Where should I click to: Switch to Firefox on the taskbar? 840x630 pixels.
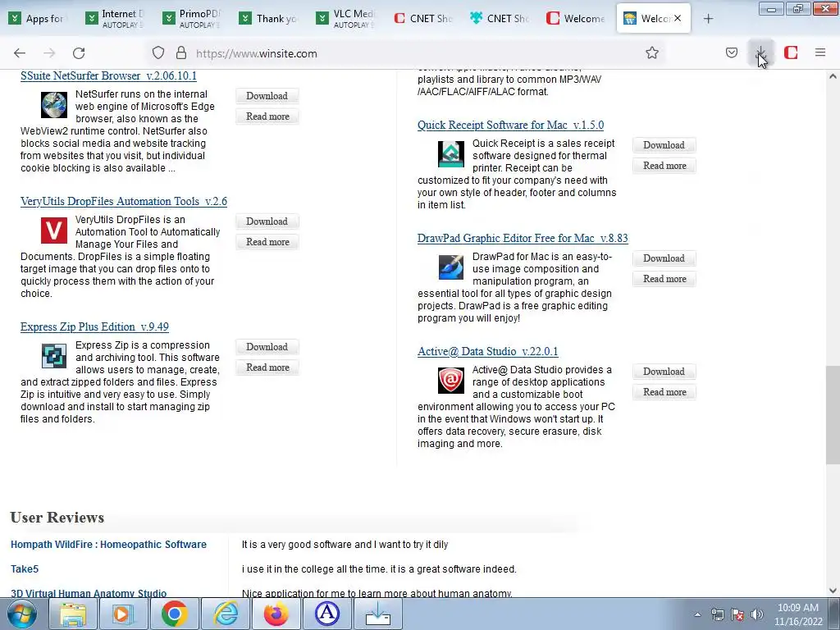[x=276, y=614]
